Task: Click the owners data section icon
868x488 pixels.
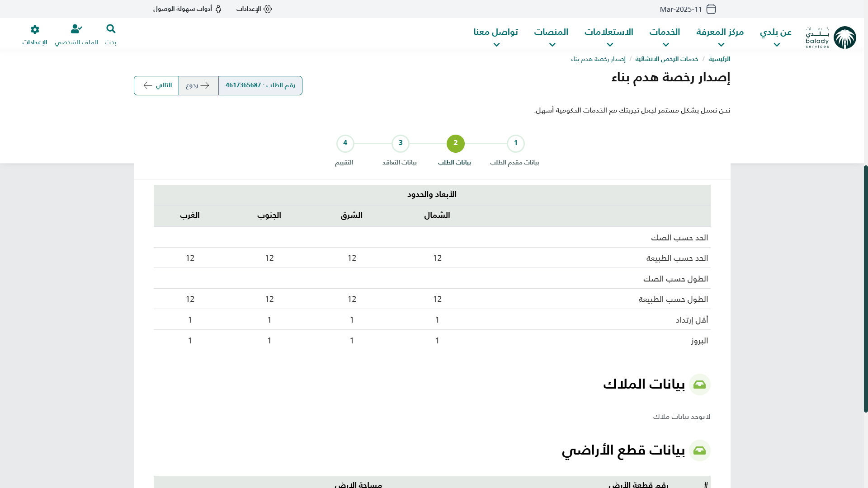Action: click(x=699, y=385)
